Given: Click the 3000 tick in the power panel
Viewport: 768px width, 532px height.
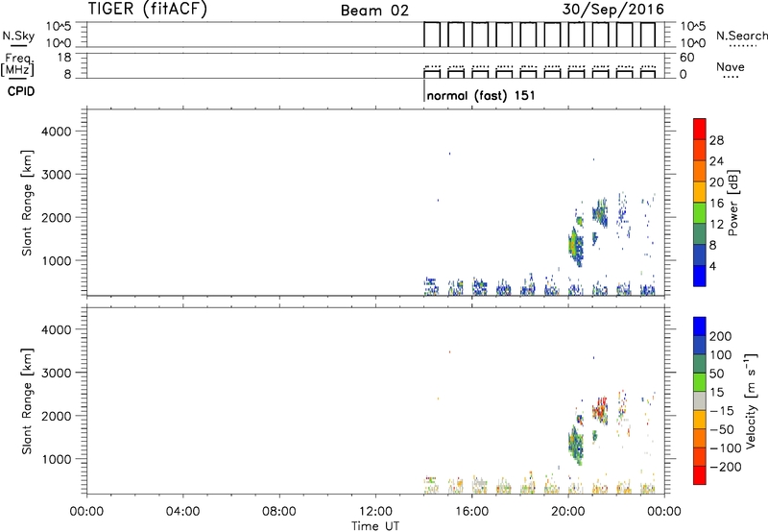Looking at the screenshot, I should 57,175.
